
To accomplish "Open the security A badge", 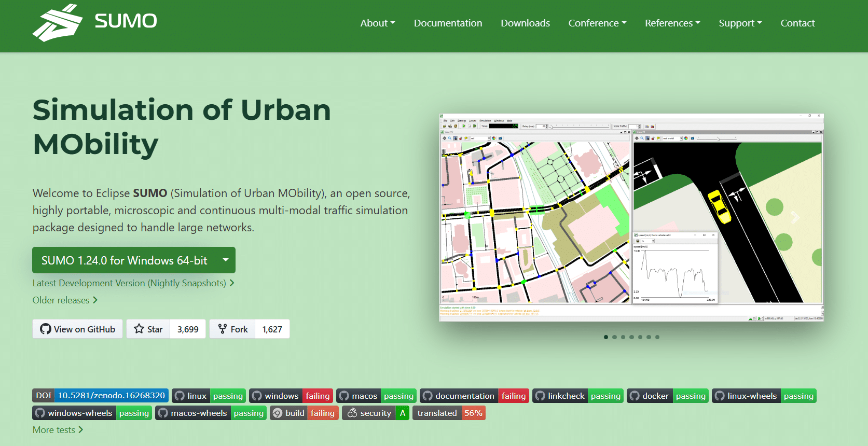I will (x=376, y=413).
